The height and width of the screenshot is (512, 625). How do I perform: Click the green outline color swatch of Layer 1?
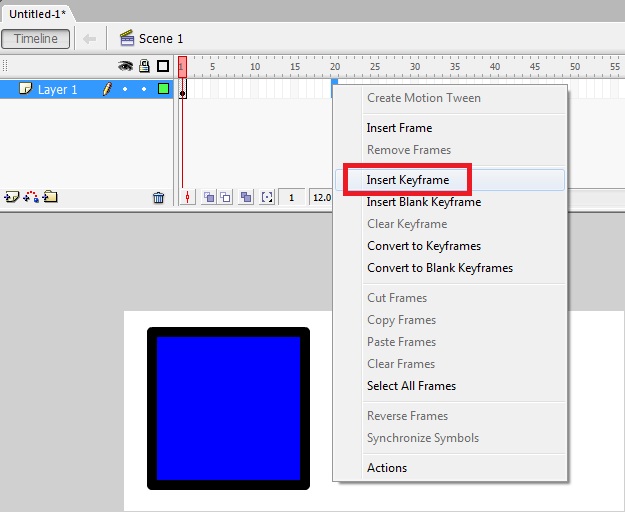163,88
